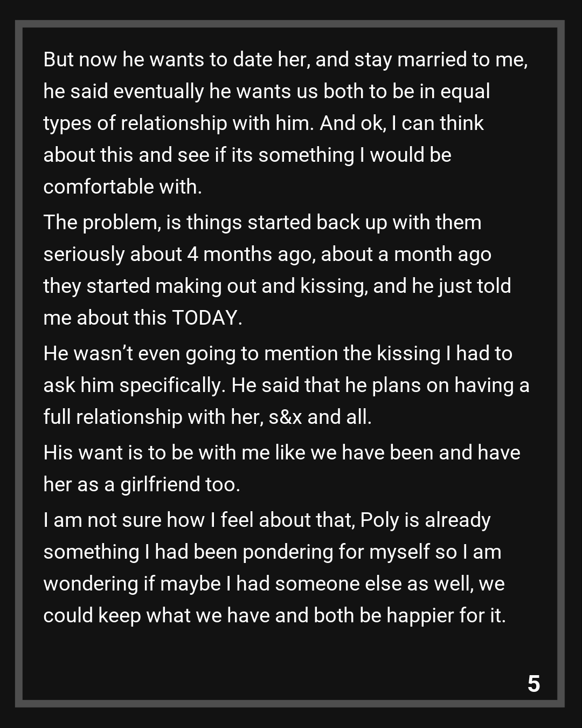This screenshot has width=582, height=728.
Task: Click the word Poly
Action: [379, 520]
